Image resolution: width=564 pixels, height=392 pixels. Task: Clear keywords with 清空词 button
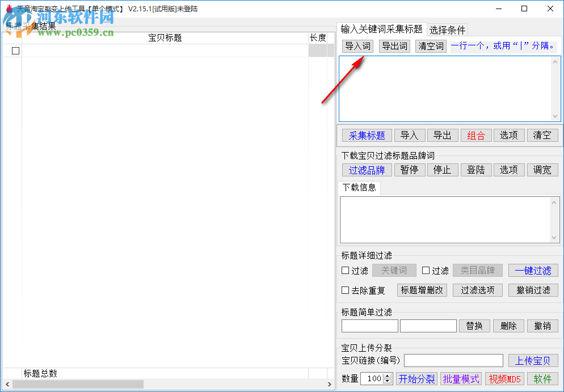pos(431,46)
